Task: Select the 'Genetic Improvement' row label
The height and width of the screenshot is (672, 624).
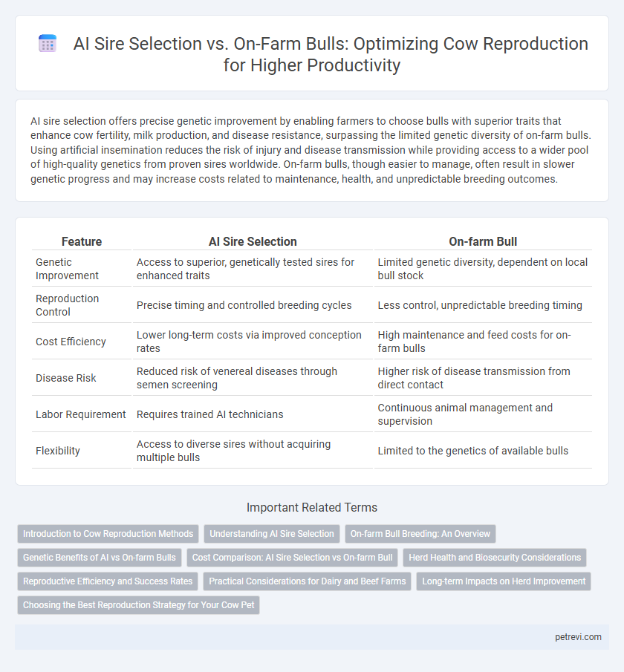Action: 67,269
